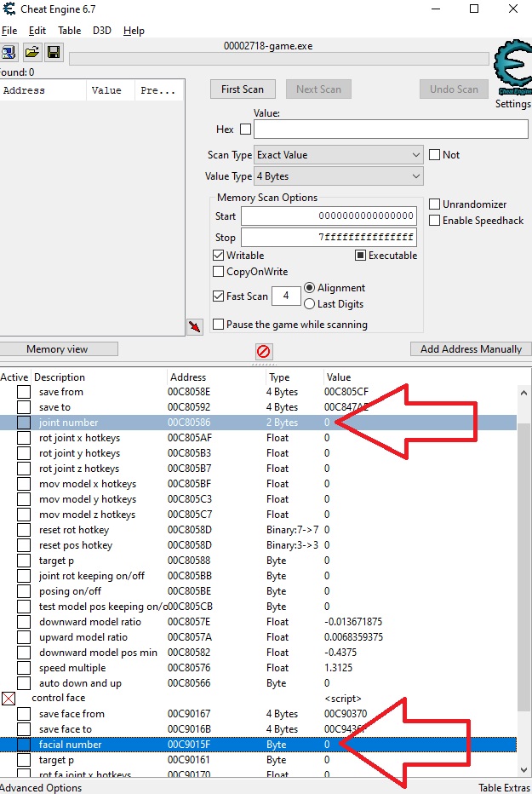Click value -0.4375 of downward model pos min
Screen dimensions: 532x794
click(340, 653)
